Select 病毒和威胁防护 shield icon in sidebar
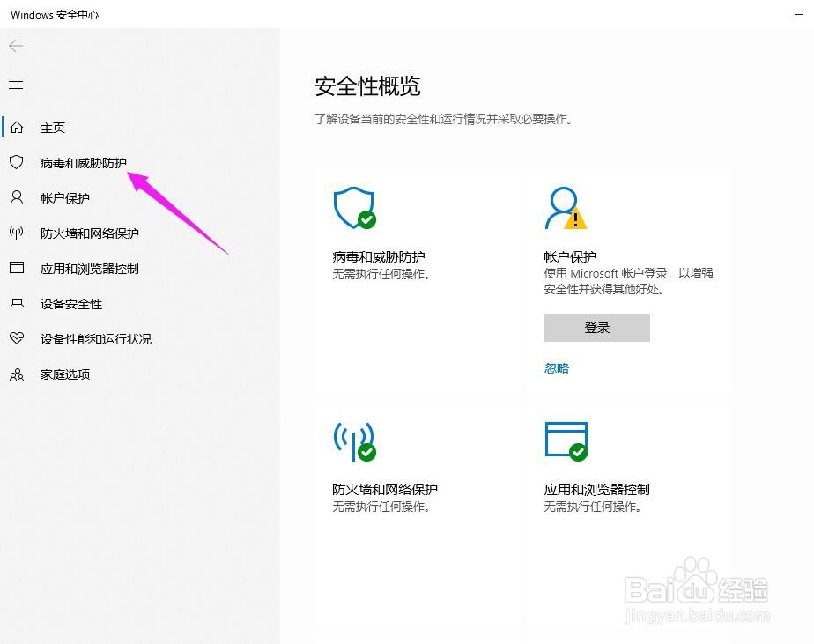814x644 pixels. click(x=17, y=162)
